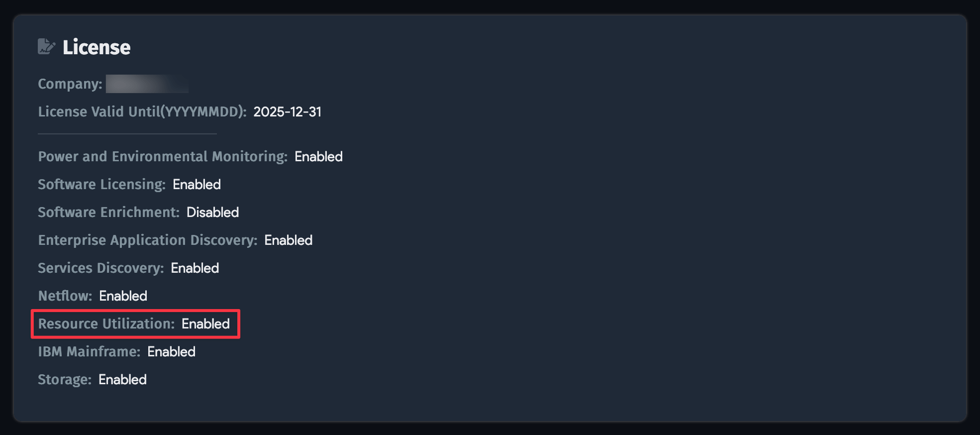
Task: Click the License panel heading
Action: 97,47
